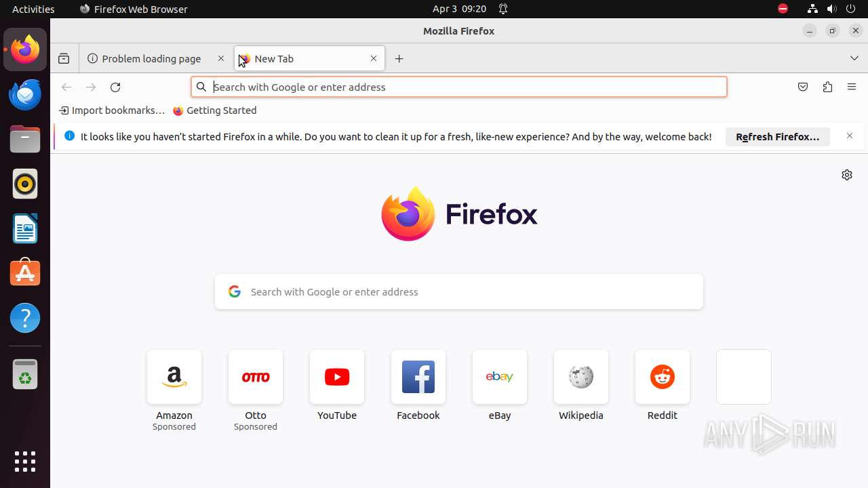Close the Problem loading page tab

coord(220,59)
